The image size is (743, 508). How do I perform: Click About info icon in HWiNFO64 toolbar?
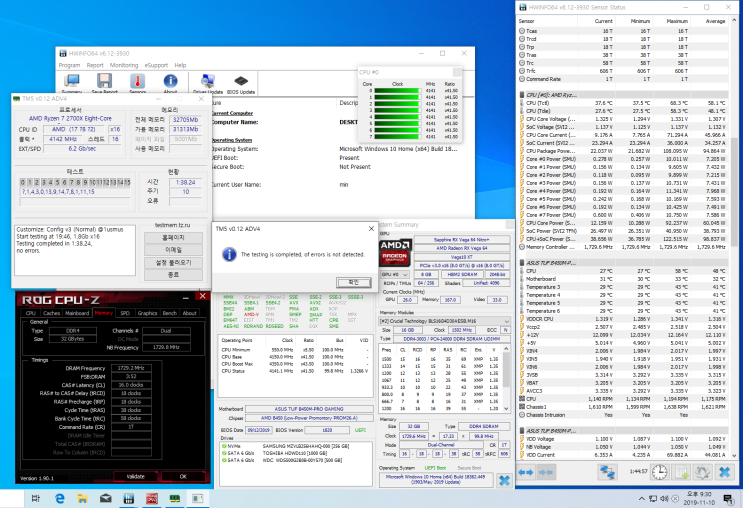[170, 82]
